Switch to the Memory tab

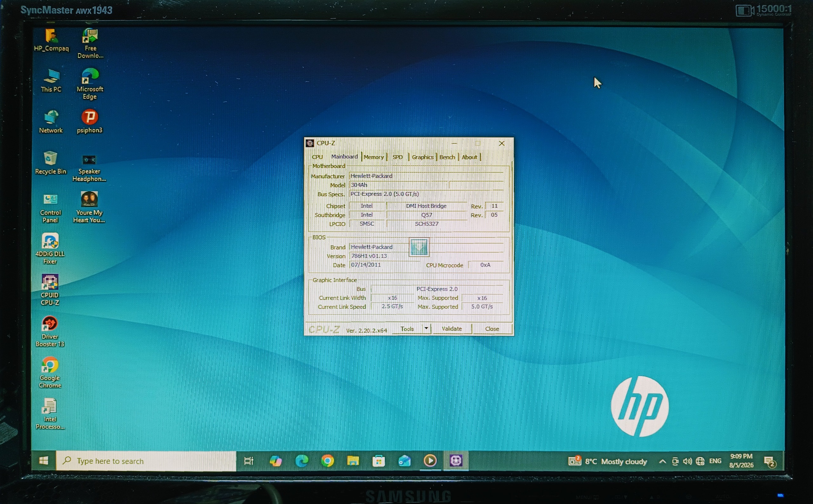(373, 157)
